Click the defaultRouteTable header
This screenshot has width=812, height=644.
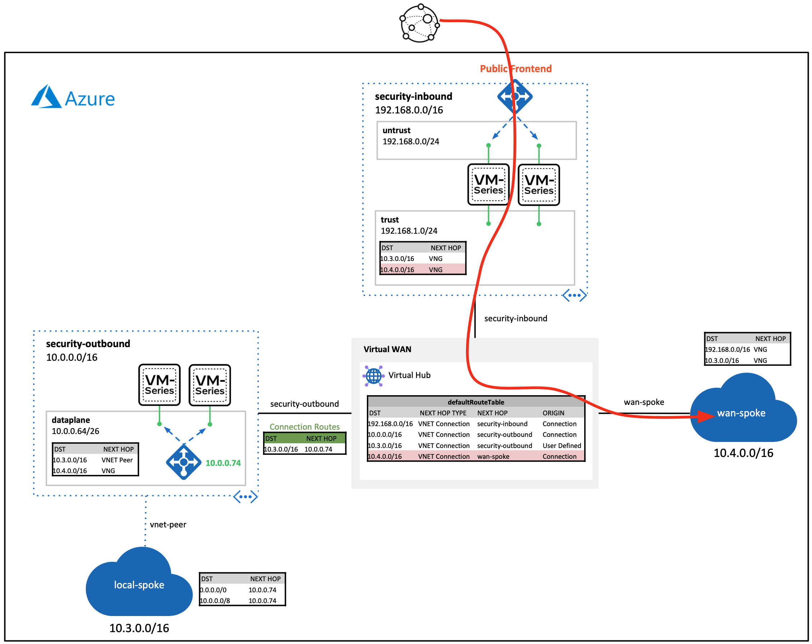click(x=476, y=402)
